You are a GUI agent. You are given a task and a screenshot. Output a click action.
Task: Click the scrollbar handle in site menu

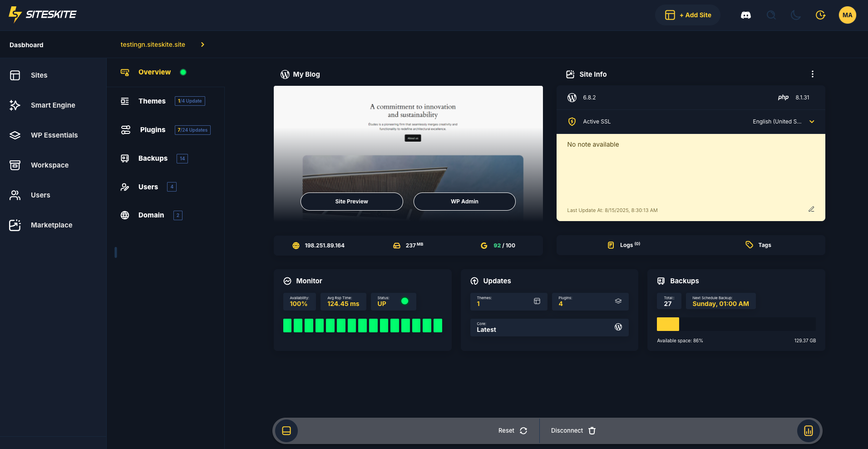pos(116,252)
